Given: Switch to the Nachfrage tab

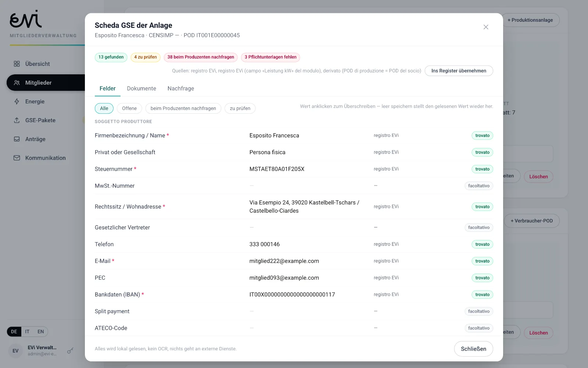Looking at the screenshot, I should [181, 88].
